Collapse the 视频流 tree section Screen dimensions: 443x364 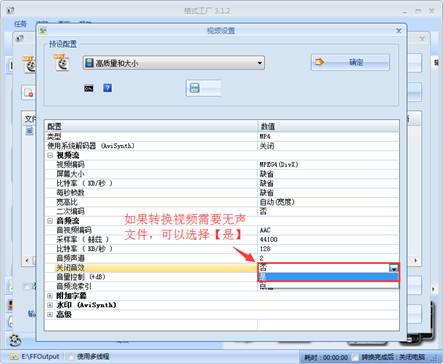(50, 155)
